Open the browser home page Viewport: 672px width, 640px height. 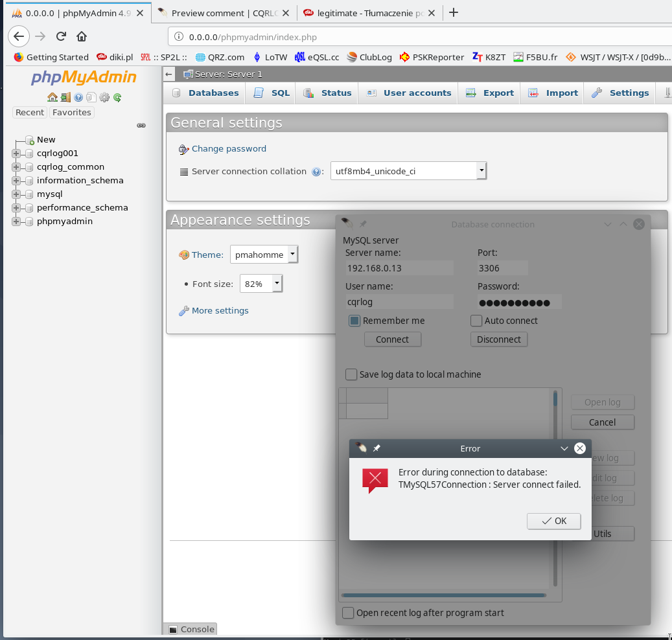point(82,36)
